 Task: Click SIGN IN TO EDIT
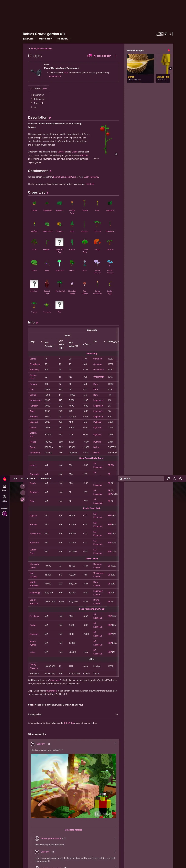point(102,56)
